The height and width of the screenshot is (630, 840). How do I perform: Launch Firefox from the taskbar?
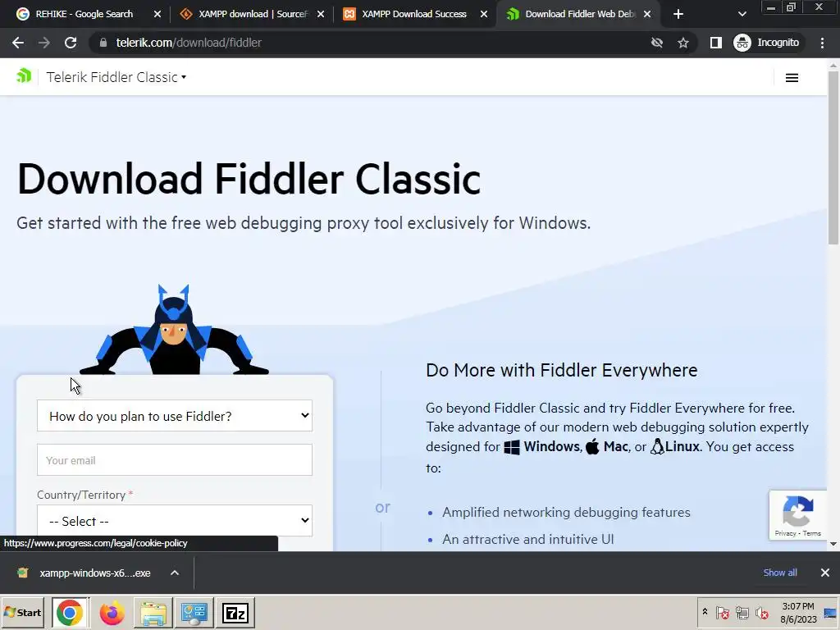112,613
